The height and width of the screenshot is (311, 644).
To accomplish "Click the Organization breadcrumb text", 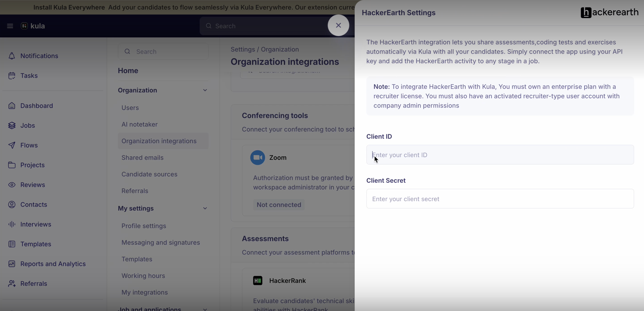I will 280,49.
